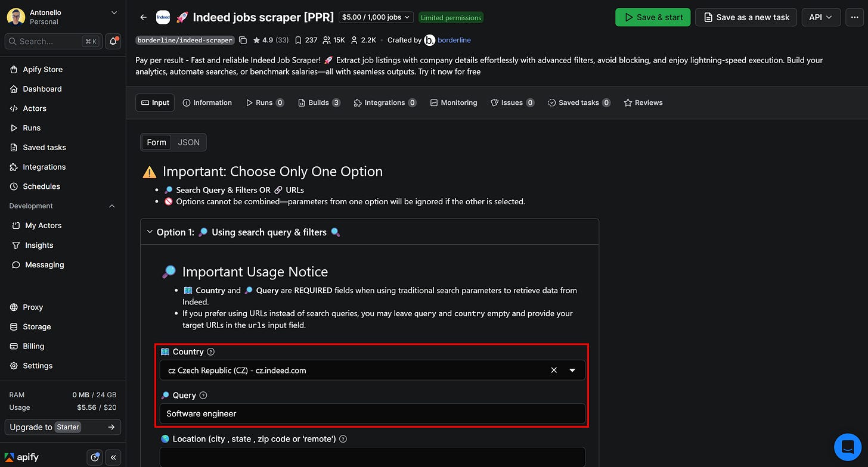This screenshot has width=868, height=467.
Task: Click the Usage $5.56 / $20 value
Action: pos(97,407)
